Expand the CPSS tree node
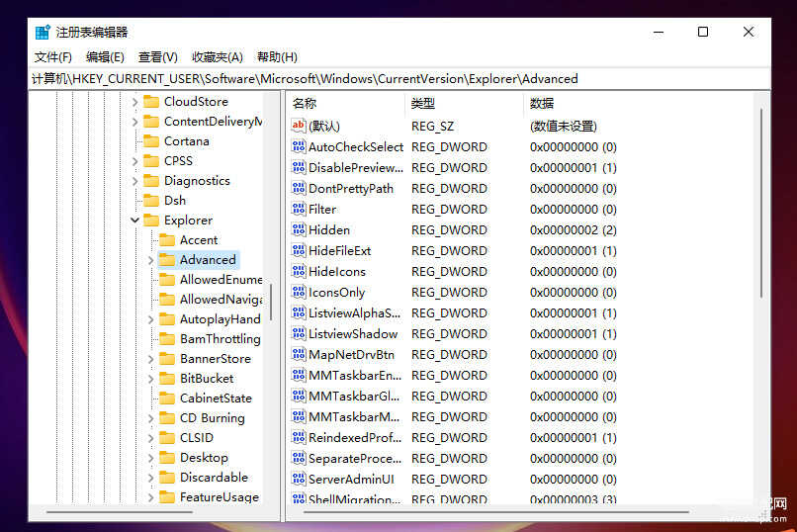Image resolution: width=797 pixels, height=532 pixels. pos(134,161)
